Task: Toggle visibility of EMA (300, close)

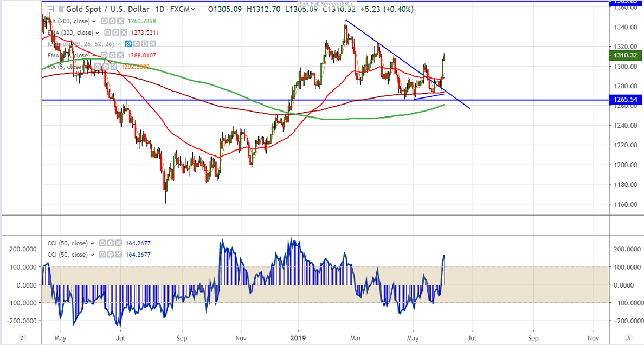Action: click(x=107, y=32)
